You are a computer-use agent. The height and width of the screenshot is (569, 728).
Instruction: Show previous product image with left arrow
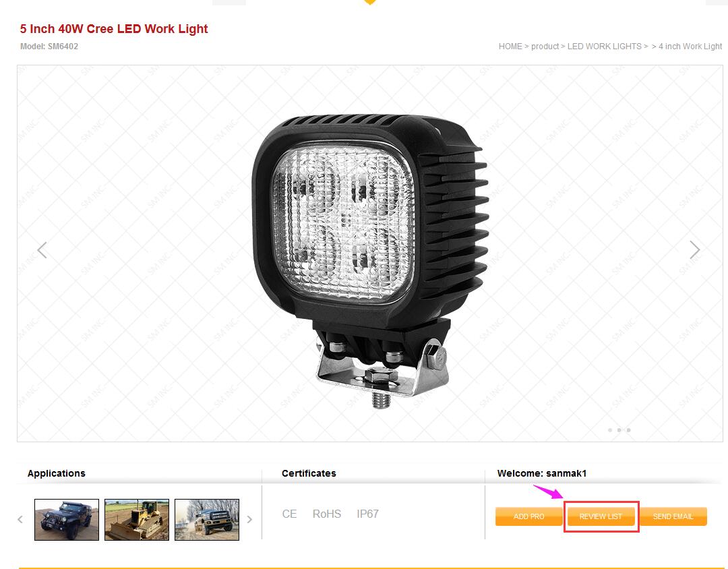(x=42, y=250)
